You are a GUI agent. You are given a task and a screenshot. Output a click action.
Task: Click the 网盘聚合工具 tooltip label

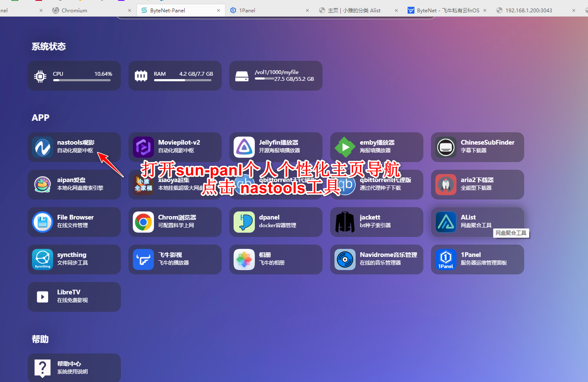click(x=511, y=233)
